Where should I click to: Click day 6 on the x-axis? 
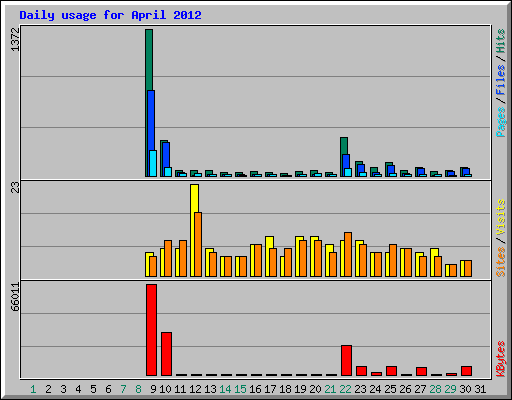pos(108,389)
